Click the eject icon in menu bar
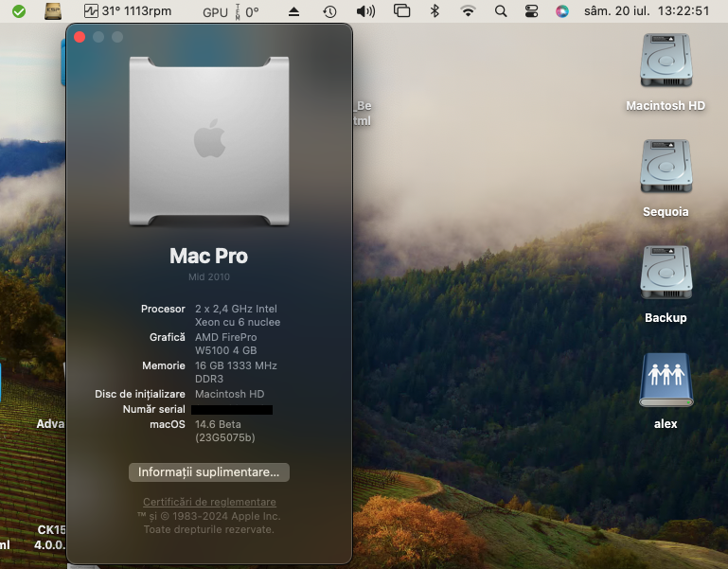 click(293, 11)
